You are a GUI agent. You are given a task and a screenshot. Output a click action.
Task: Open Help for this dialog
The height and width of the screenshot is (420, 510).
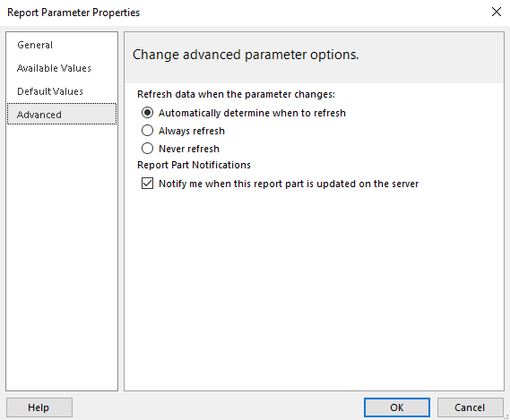[x=39, y=407]
